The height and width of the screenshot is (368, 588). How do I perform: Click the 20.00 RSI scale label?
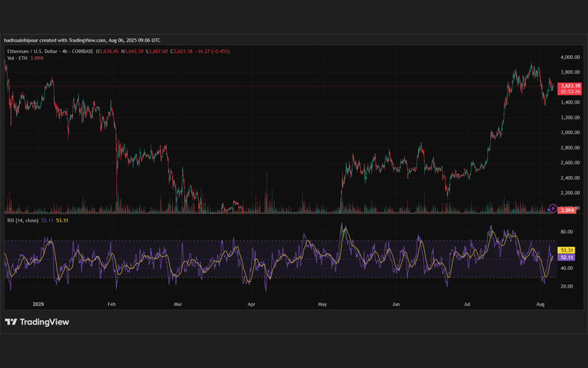pyautogui.click(x=567, y=286)
